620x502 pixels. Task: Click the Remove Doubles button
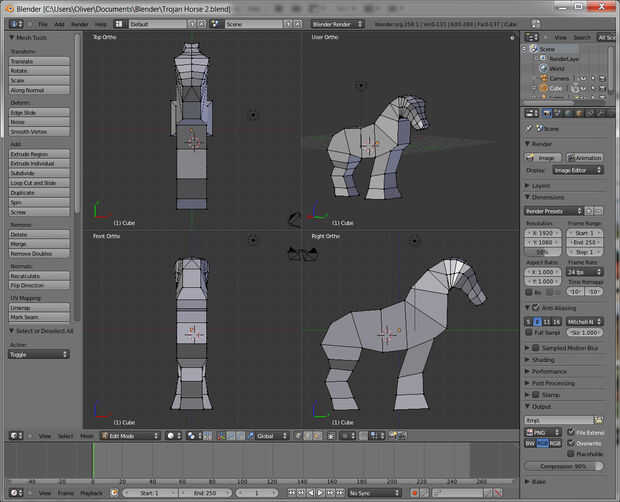40,253
